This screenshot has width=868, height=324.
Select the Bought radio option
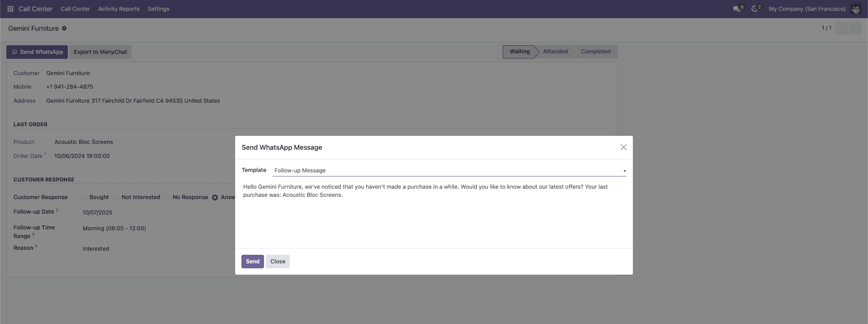click(84, 197)
